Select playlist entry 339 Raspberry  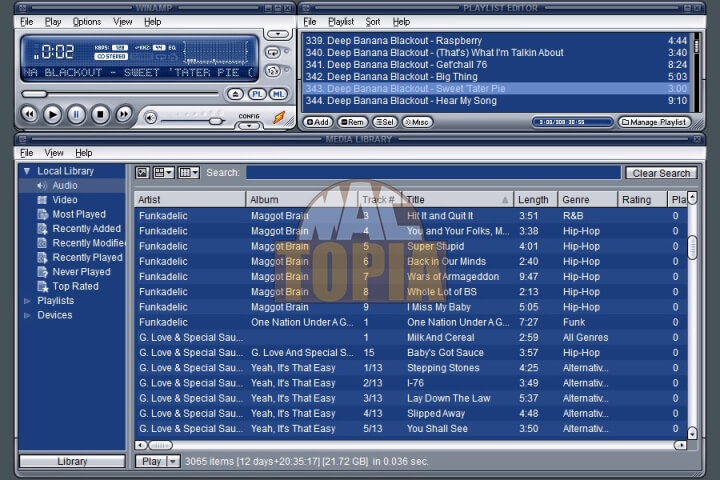coord(496,40)
